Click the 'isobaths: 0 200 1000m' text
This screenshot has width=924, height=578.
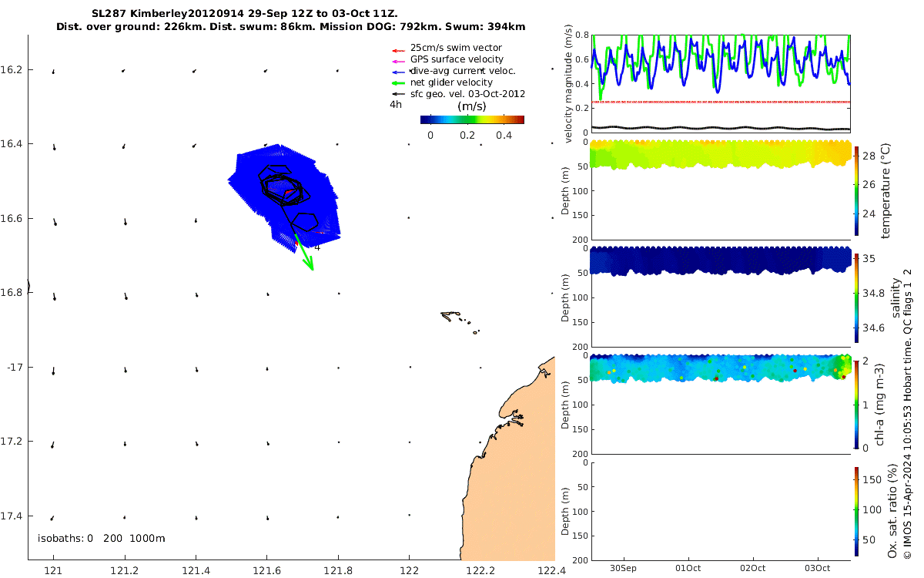(101, 538)
